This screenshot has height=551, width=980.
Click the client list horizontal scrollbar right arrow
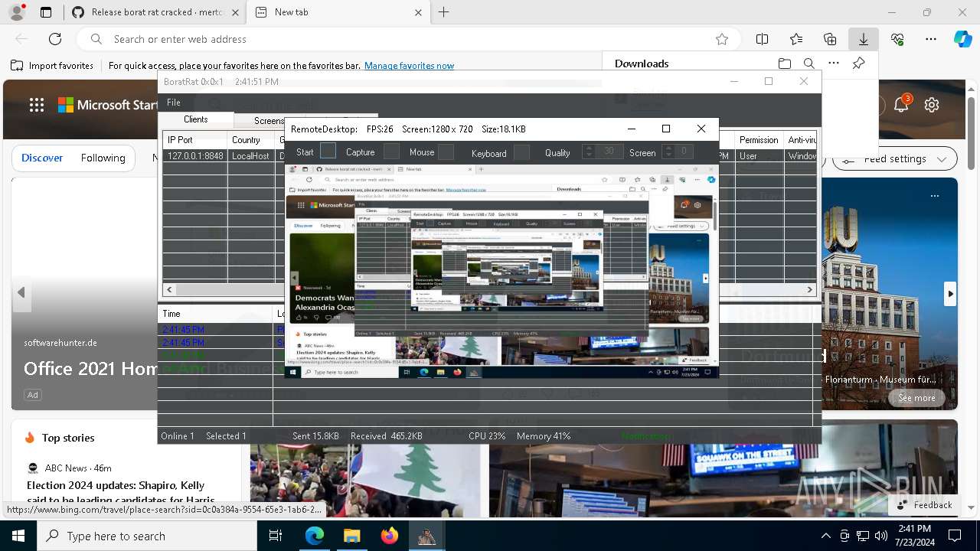tap(809, 289)
